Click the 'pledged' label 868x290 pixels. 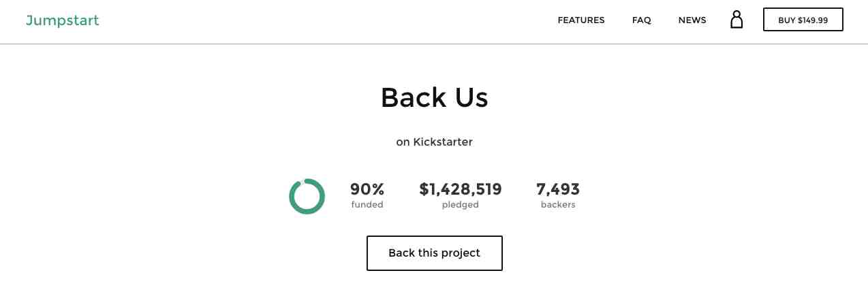[x=461, y=205]
